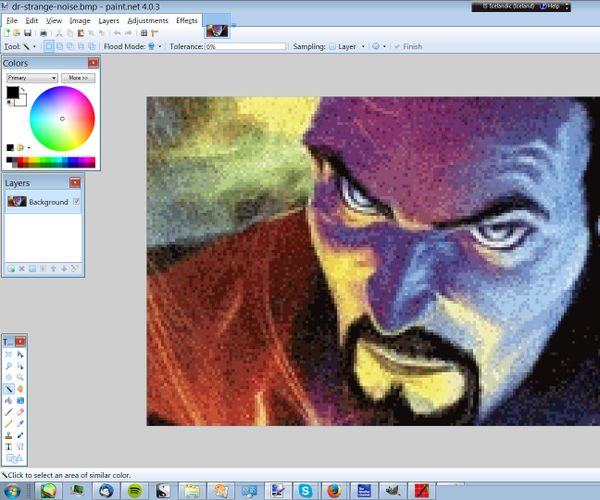This screenshot has width=600, height=500.
Task: Open the palette management dropdown arrow
Action: click(29, 148)
